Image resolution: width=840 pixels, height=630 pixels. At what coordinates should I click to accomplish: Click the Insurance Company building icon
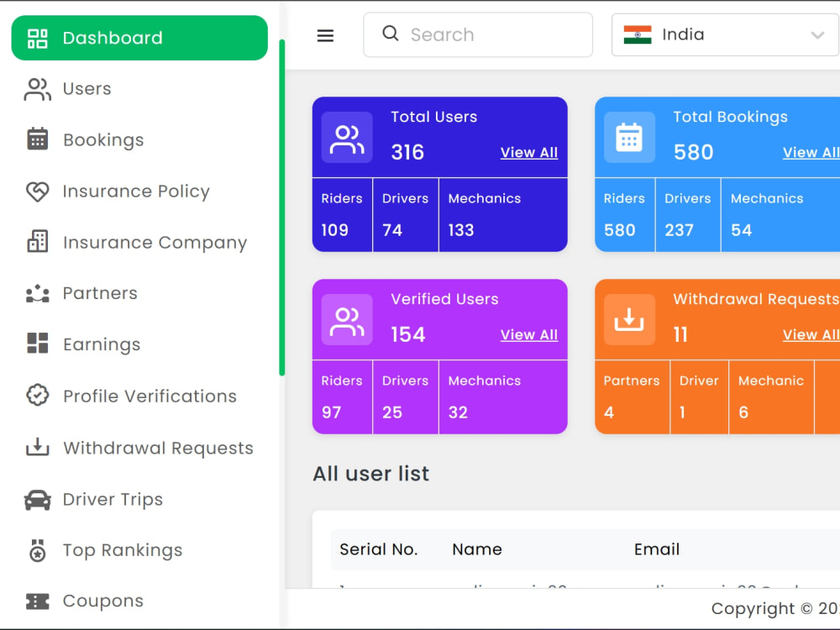(38, 242)
